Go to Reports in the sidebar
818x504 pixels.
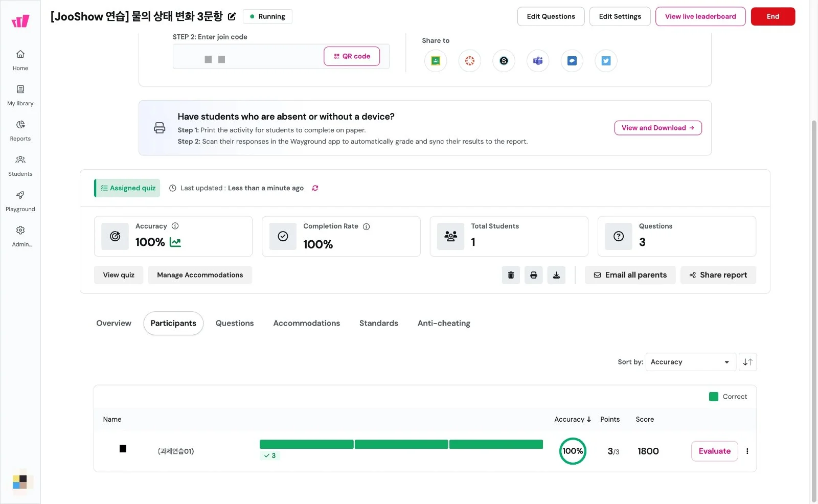tap(20, 130)
